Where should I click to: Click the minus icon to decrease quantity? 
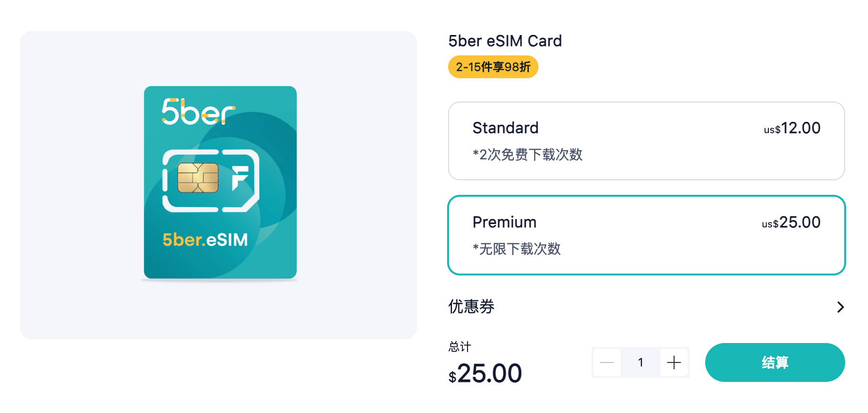(607, 362)
